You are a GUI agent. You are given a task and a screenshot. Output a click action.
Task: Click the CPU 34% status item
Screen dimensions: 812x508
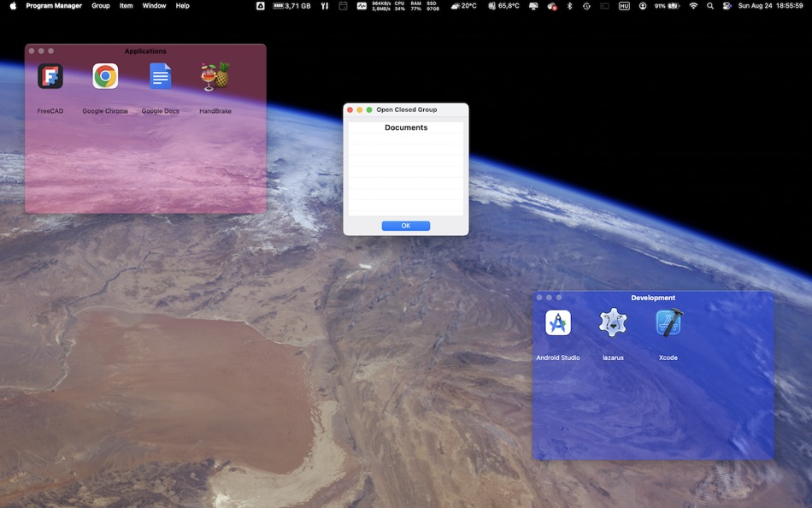(399, 6)
